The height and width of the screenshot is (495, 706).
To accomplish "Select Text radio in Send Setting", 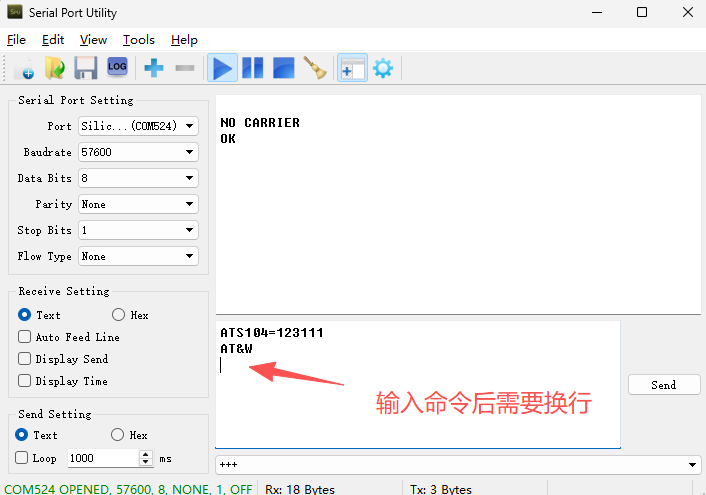I will click(x=21, y=435).
